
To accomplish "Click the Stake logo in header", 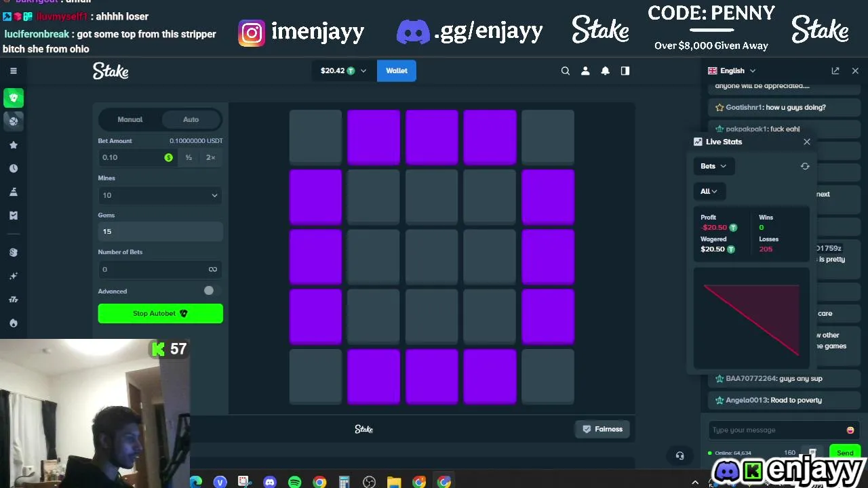I will [x=111, y=71].
